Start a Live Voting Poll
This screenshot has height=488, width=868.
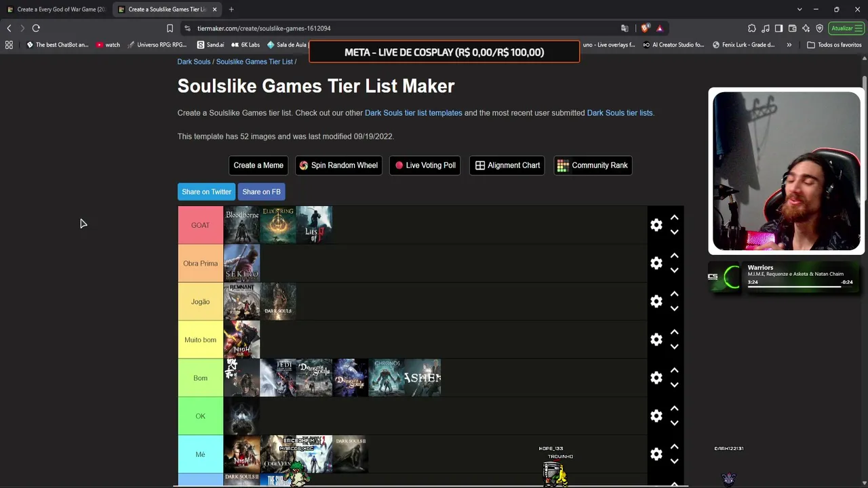(425, 165)
